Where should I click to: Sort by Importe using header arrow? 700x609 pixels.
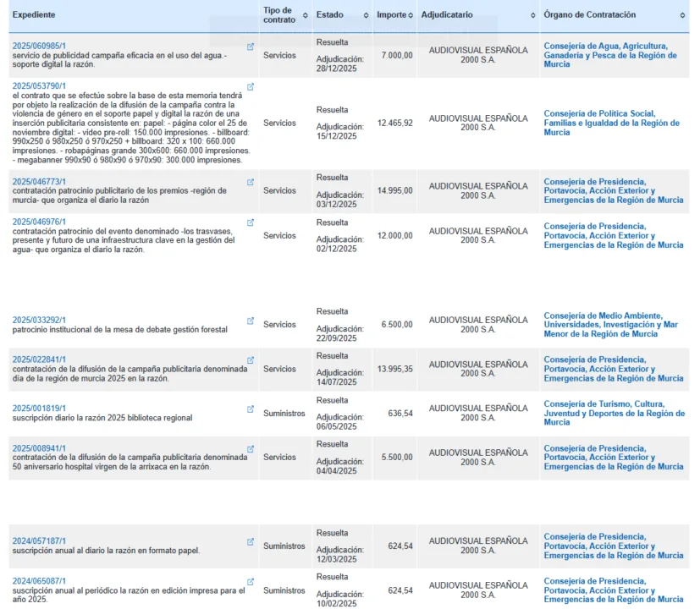pyautogui.click(x=411, y=16)
